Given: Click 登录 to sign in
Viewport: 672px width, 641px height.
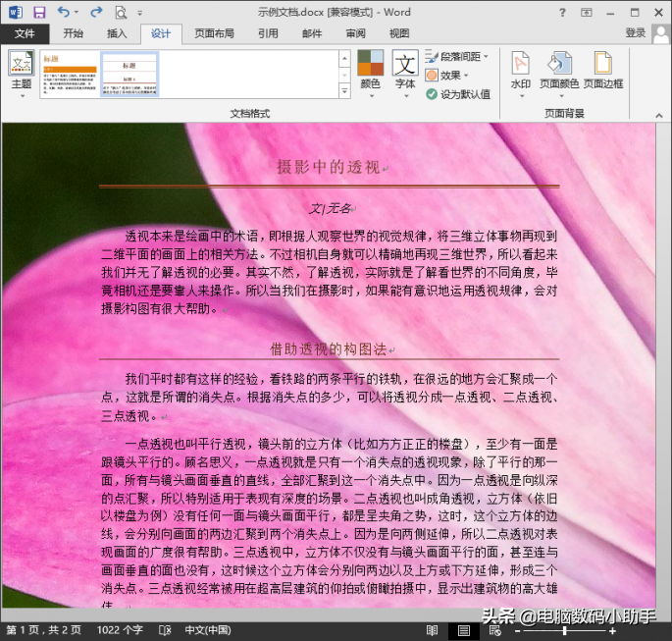Looking at the screenshot, I should coord(636,33).
